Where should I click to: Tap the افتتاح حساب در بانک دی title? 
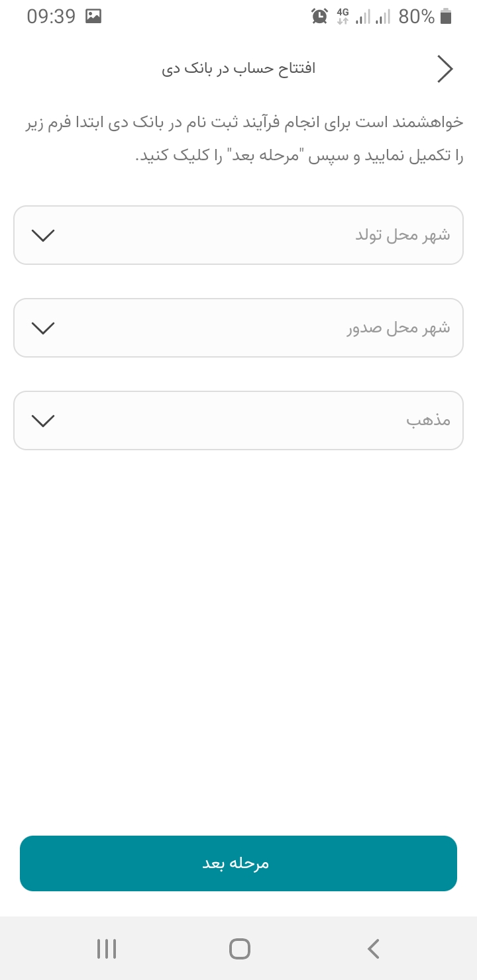coord(238,69)
